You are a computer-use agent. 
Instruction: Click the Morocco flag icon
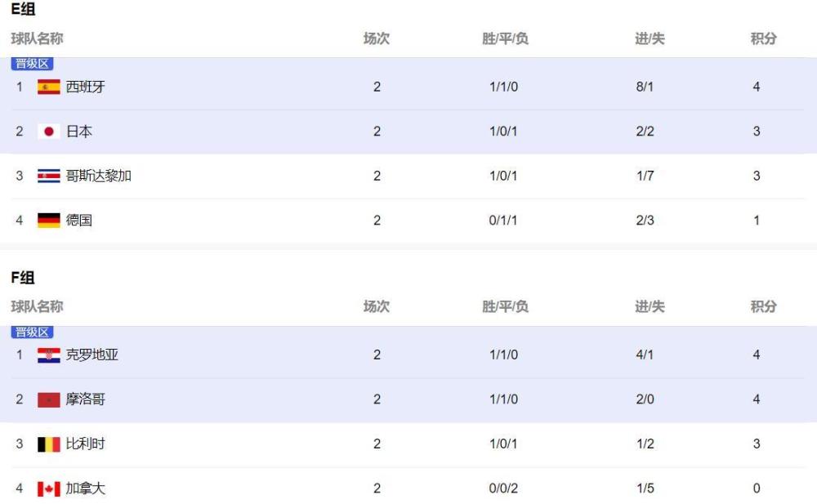pos(49,399)
